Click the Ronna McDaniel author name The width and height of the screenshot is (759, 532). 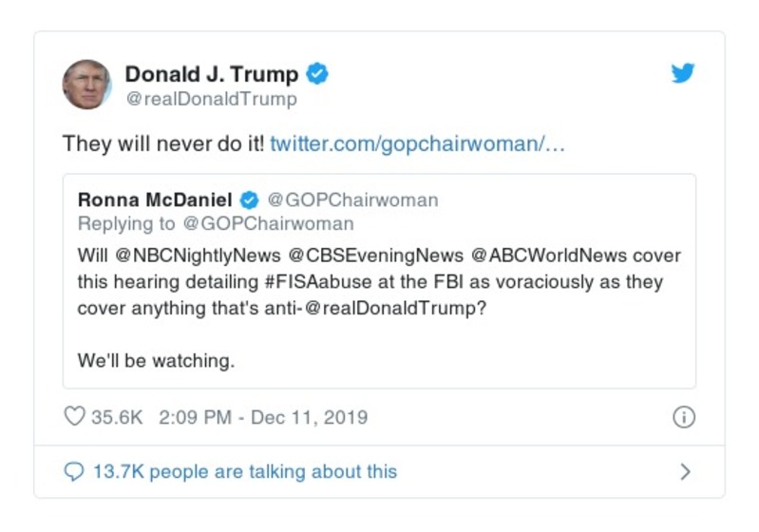156,200
